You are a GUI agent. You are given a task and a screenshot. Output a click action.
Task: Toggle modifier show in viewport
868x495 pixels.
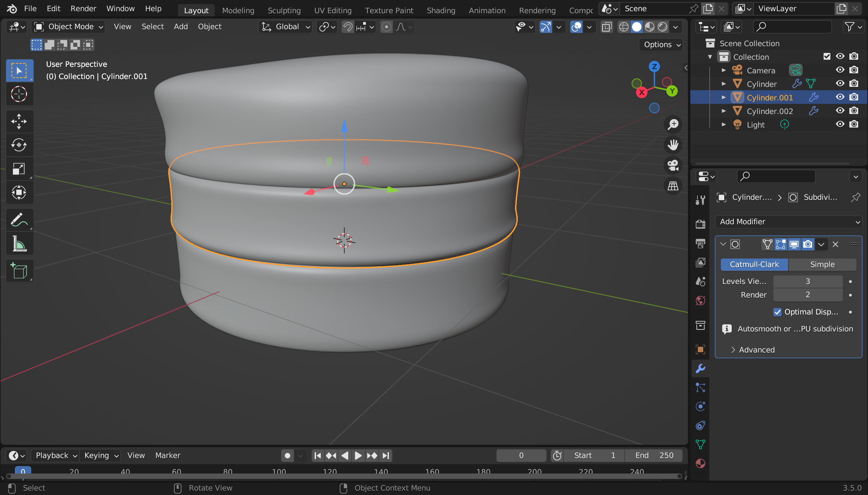pyautogui.click(x=794, y=244)
